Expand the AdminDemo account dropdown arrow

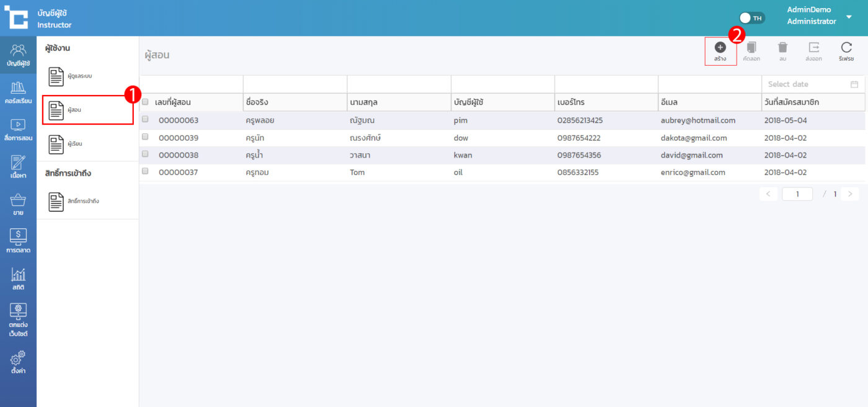[849, 17]
